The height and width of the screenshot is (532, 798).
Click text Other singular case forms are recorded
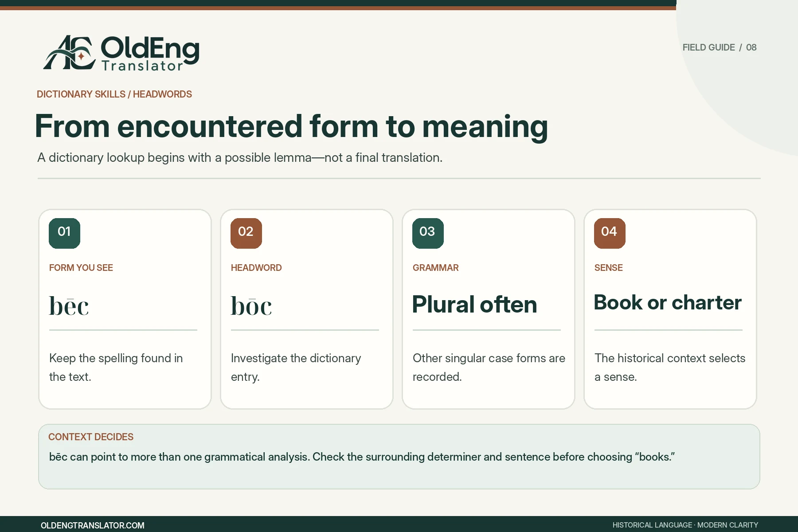[489, 368]
